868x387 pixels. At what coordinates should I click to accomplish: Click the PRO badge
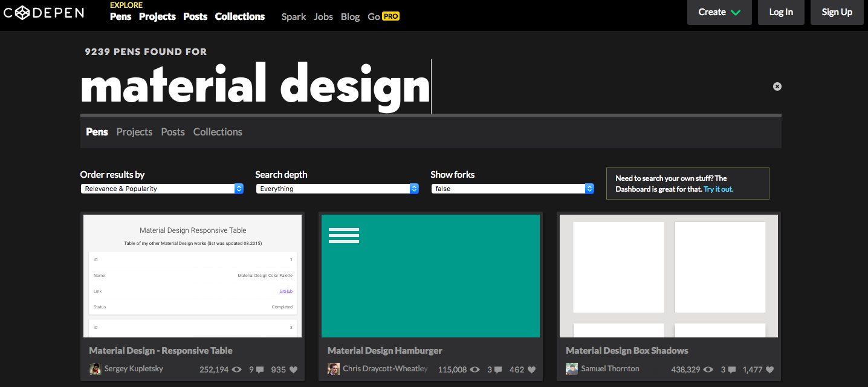[390, 16]
